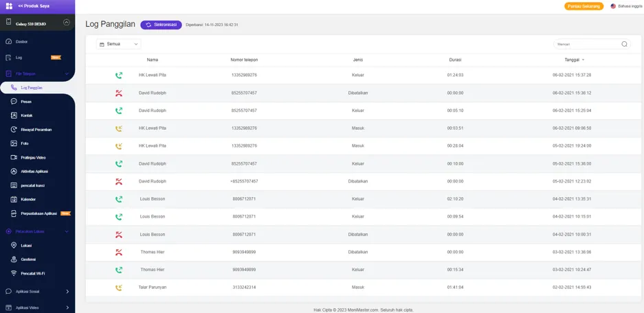Sort the table by Tanggal column
Viewport: 644px width, 313px height.
point(574,60)
